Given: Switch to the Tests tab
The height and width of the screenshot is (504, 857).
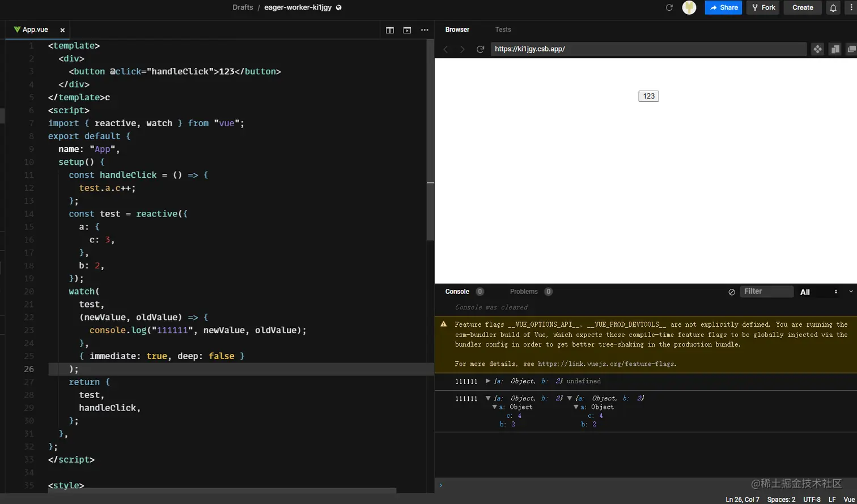Looking at the screenshot, I should click(503, 29).
